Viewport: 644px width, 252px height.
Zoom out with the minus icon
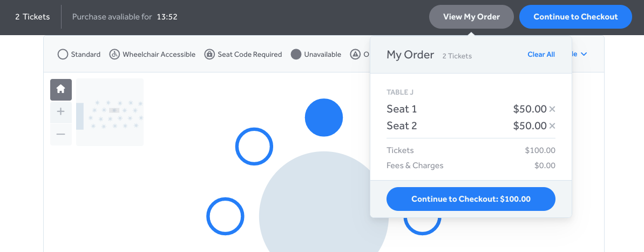point(61,134)
